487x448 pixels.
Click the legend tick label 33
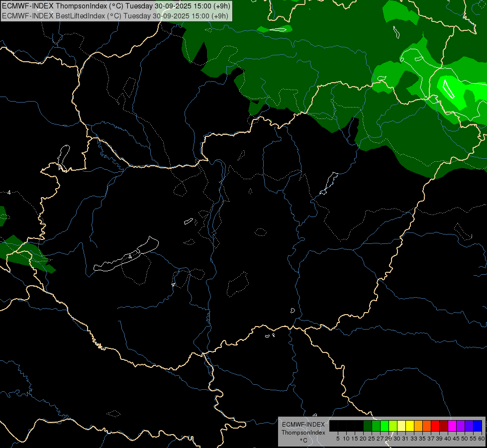(x=414, y=439)
